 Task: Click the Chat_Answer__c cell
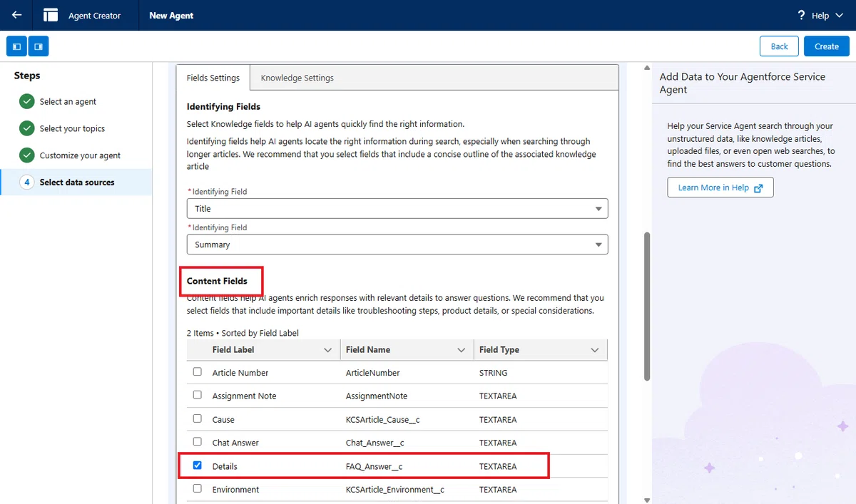[x=375, y=443]
